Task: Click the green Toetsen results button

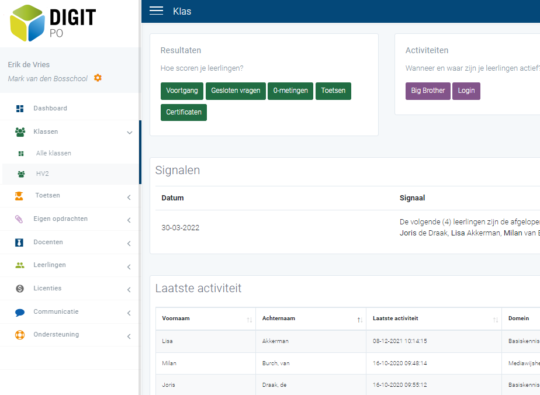Action: pyautogui.click(x=333, y=91)
